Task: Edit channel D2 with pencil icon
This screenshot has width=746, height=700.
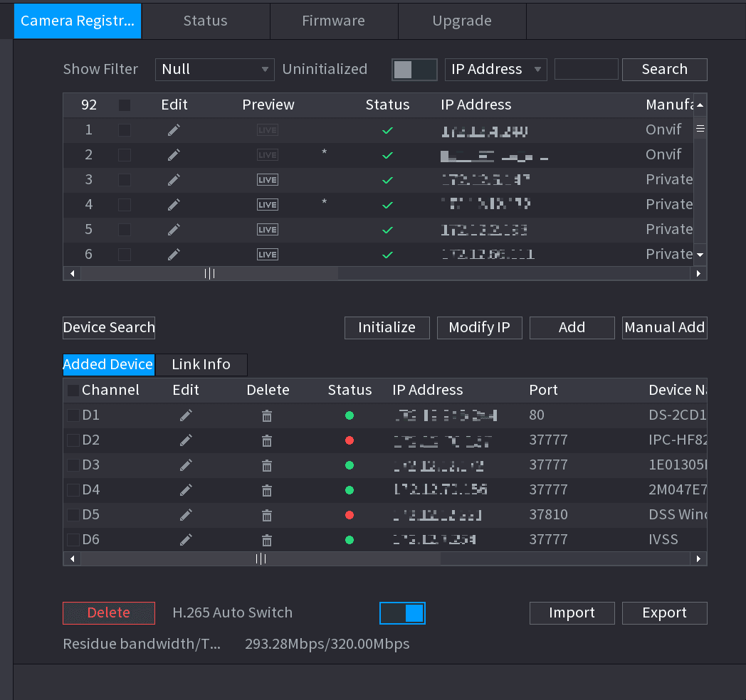Action: tap(186, 440)
